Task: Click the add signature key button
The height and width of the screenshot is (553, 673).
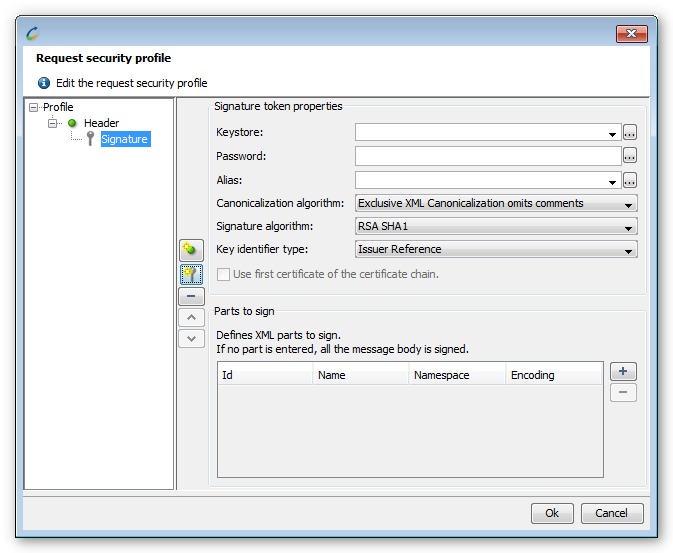Action: click(191, 274)
